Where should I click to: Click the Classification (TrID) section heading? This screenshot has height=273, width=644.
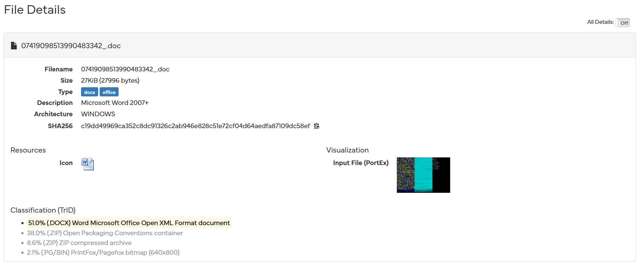tap(43, 210)
